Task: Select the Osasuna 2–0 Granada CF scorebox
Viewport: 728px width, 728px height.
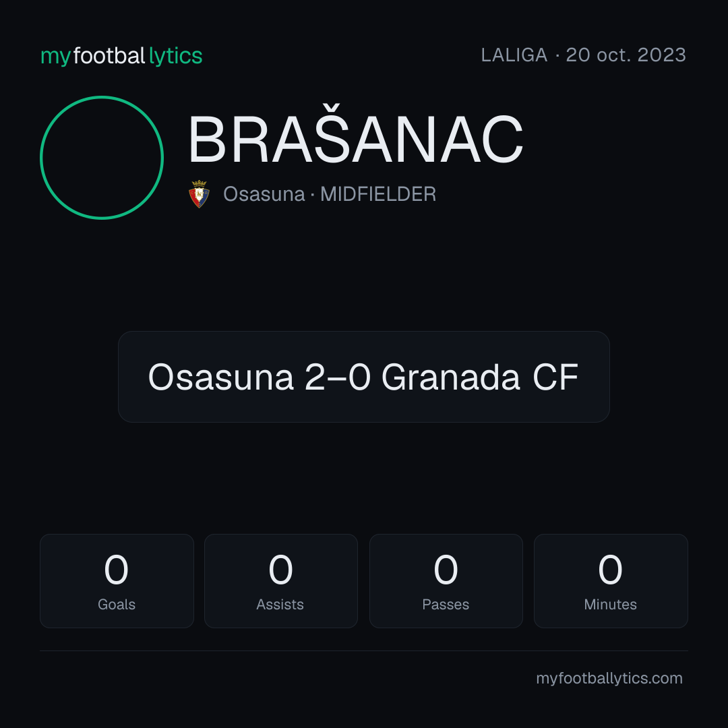Action: (x=363, y=377)
